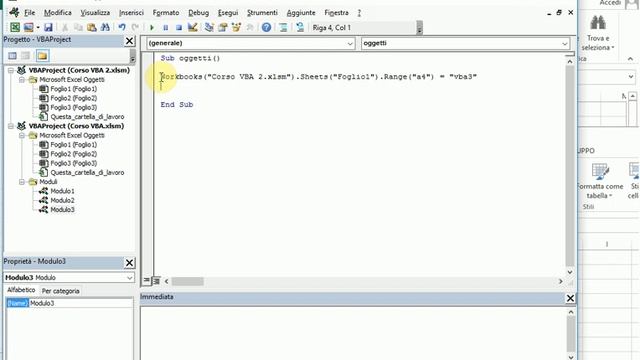640x360 pixels.
Task: Run the macro with the green play icon
Action: tap(152, 27)
